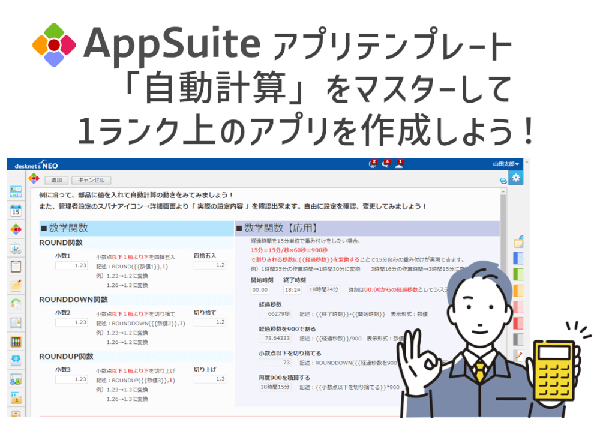Click the ROUND関数 heading

(x=61, y=243)
